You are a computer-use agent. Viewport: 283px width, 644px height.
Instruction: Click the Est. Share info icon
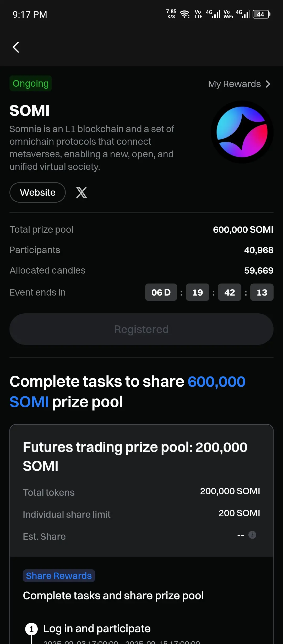click(252, 535)
